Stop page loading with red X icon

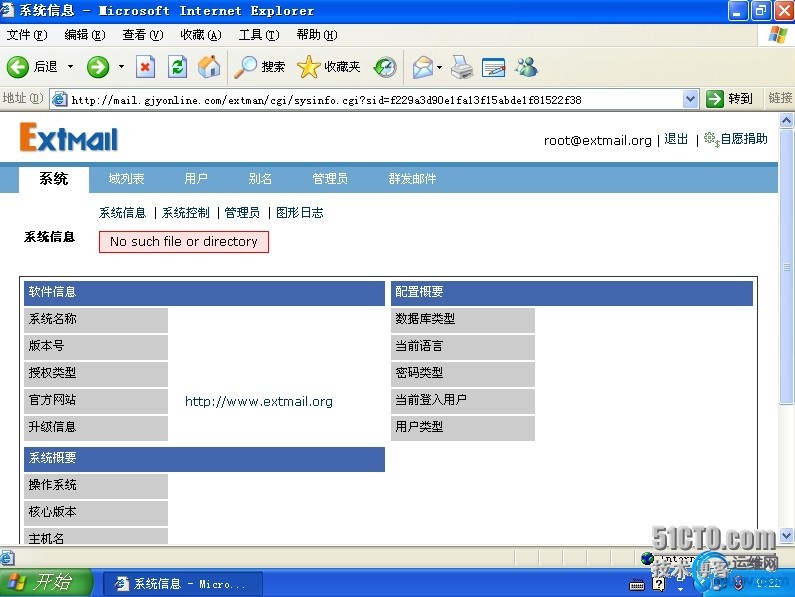(x=145, y=67)
